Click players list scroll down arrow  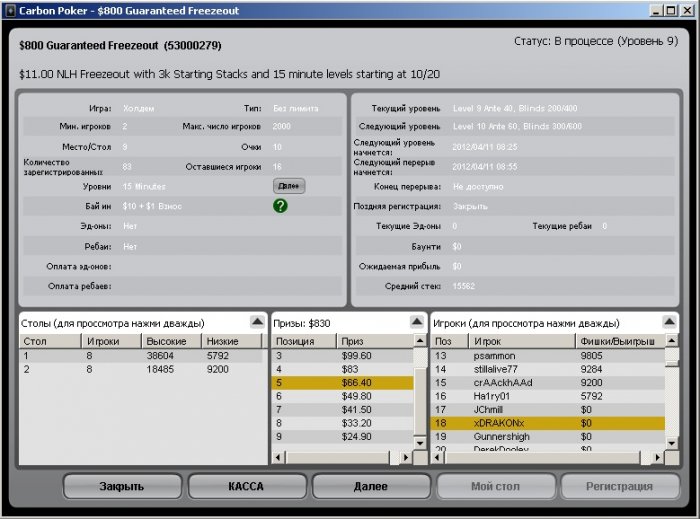pos(671,443)
